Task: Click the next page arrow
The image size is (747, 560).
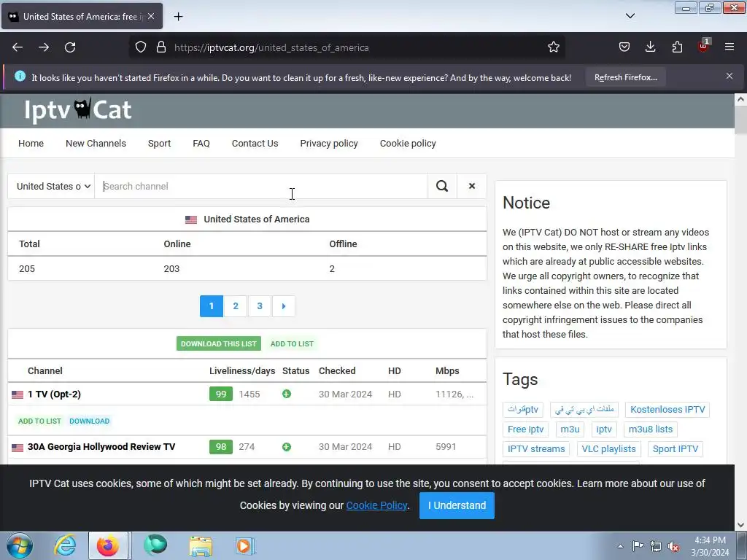Action: coord(284,306)
